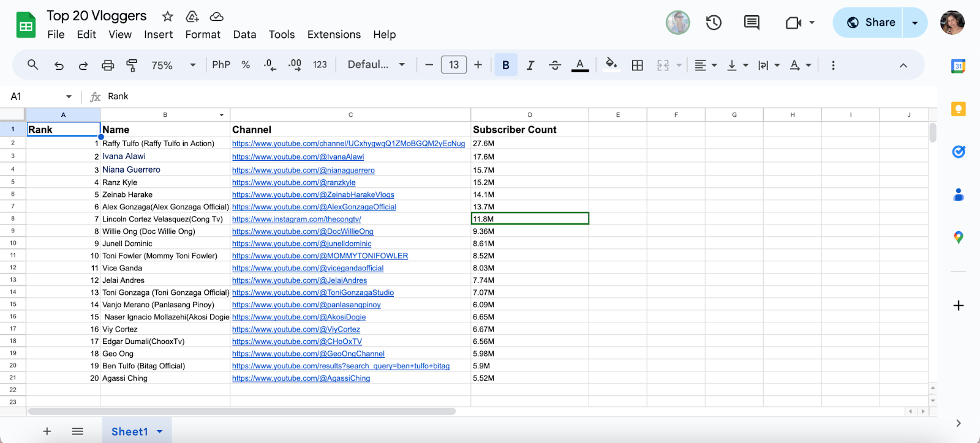Open the text color picker
The height and width of the screenshot is (443, 980).
point(580,65)
